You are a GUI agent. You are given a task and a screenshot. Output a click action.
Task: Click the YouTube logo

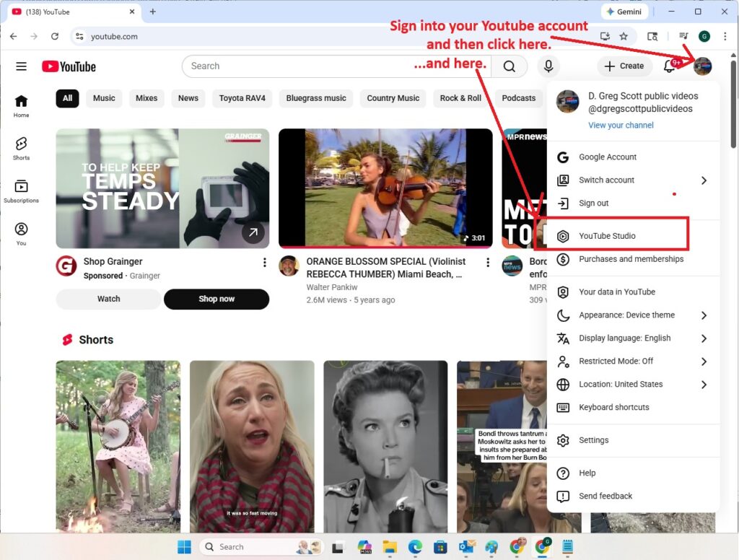pyautogui.click(x=69, y=66)
